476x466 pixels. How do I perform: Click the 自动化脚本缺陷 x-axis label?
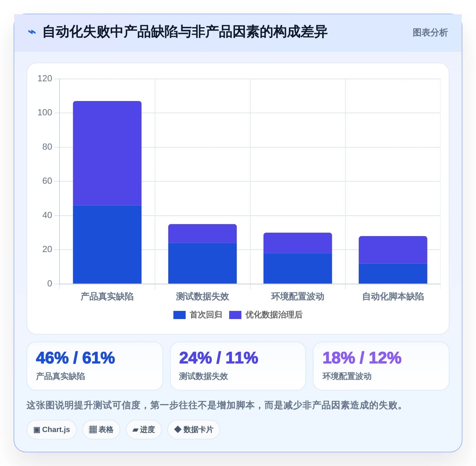393,297
